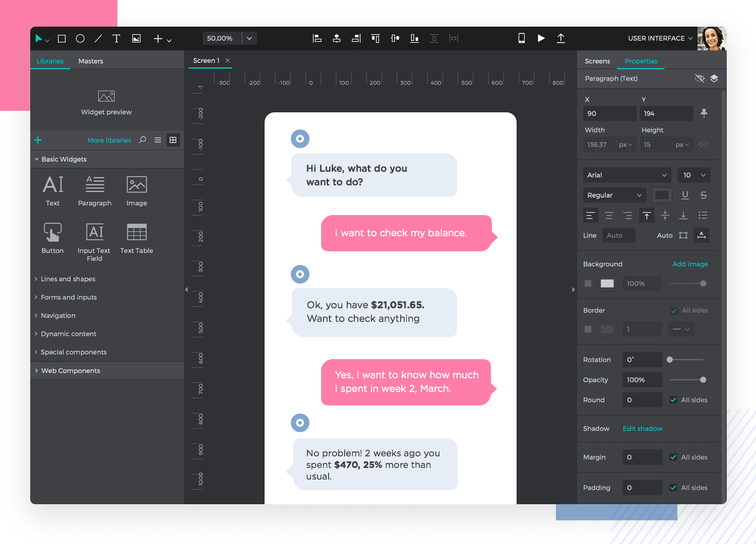Select the arrow selection tool
756x544 pixels.
pyautogui.click(x=39, y=39)
